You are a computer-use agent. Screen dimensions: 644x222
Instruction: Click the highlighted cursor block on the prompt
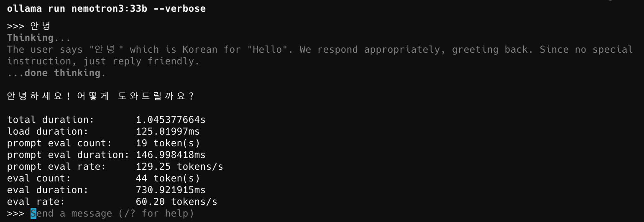33,214
